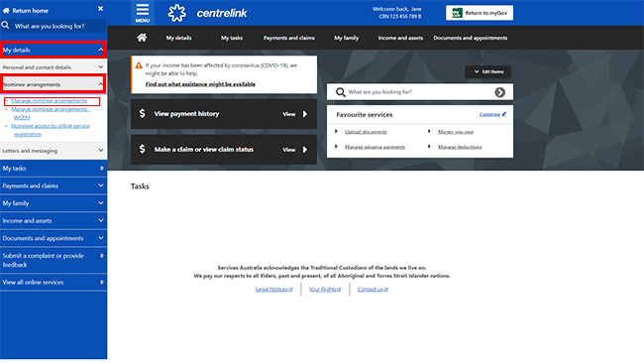Viewport: 644px width, 363px height.
Task: Click the dollar icon beside Make a claim
Action: 142,149
